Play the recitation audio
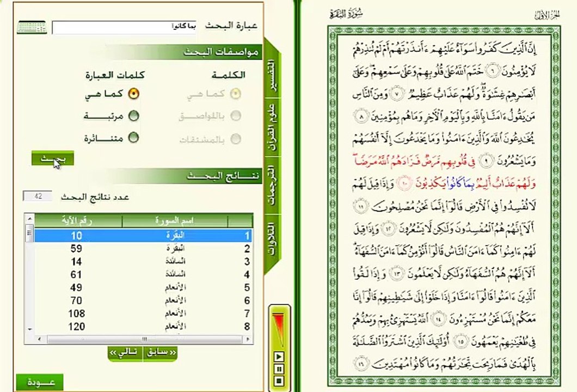 279,356
